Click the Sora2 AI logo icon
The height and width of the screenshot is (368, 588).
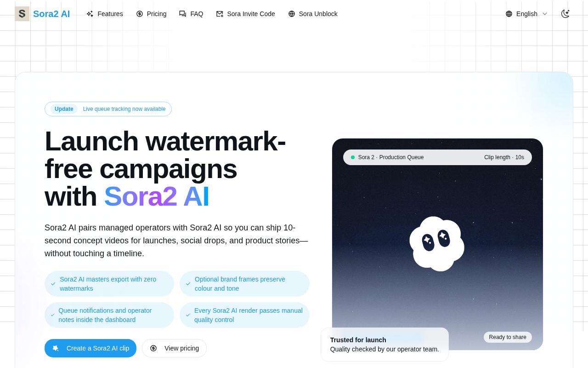(22, 14)
